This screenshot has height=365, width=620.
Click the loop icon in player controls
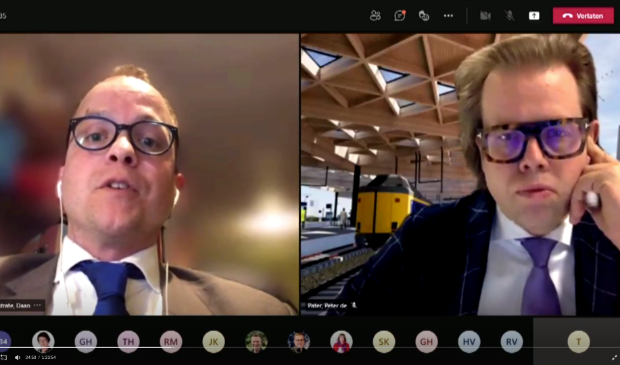pos(4,357)
